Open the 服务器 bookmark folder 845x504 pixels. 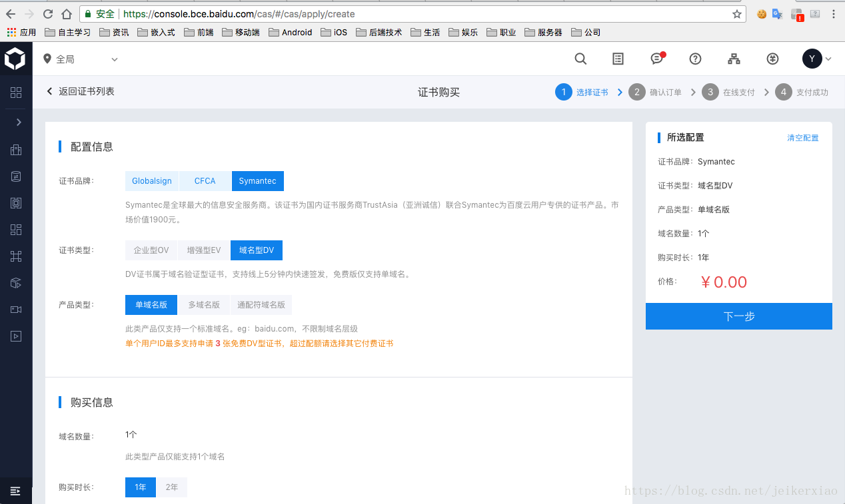click(544, 32)
